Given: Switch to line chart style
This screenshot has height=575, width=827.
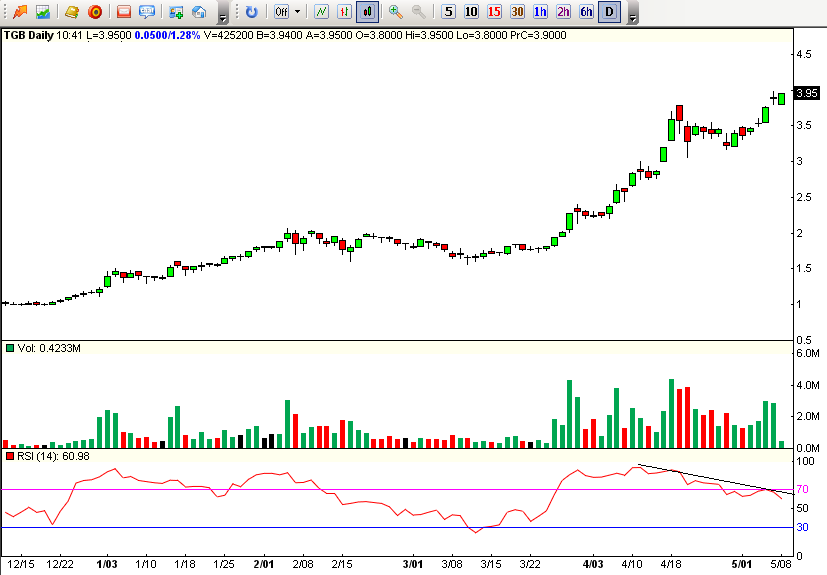Looking at the screenshot, I should pyautogui.click(x=321, y=12).
